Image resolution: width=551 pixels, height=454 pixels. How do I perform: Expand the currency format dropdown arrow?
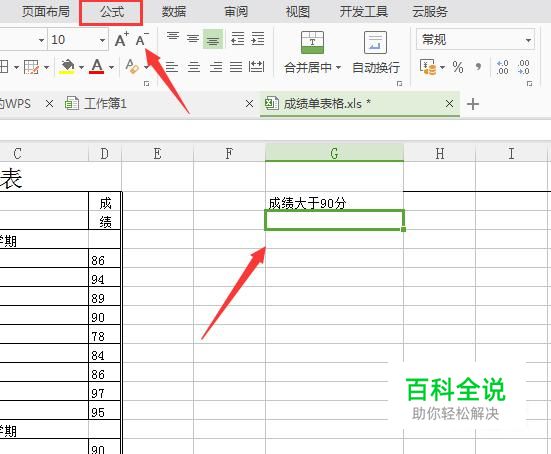tap(442, 67)
